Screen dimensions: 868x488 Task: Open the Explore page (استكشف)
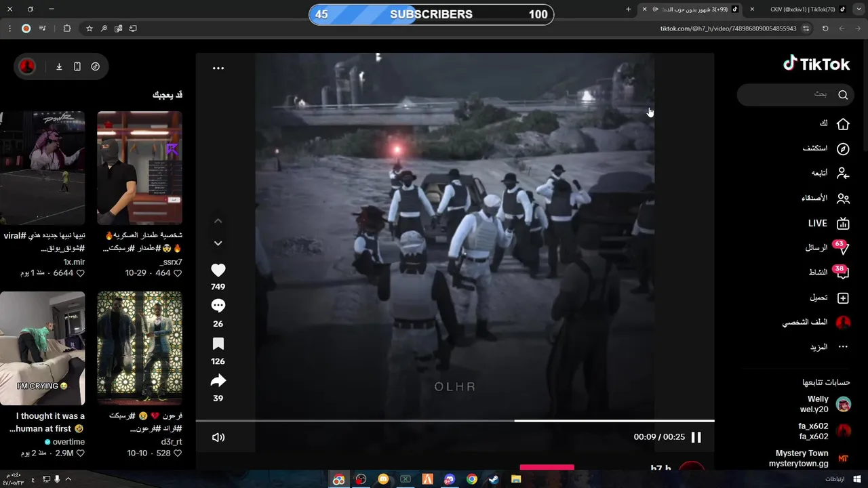[x=826, y=148]
